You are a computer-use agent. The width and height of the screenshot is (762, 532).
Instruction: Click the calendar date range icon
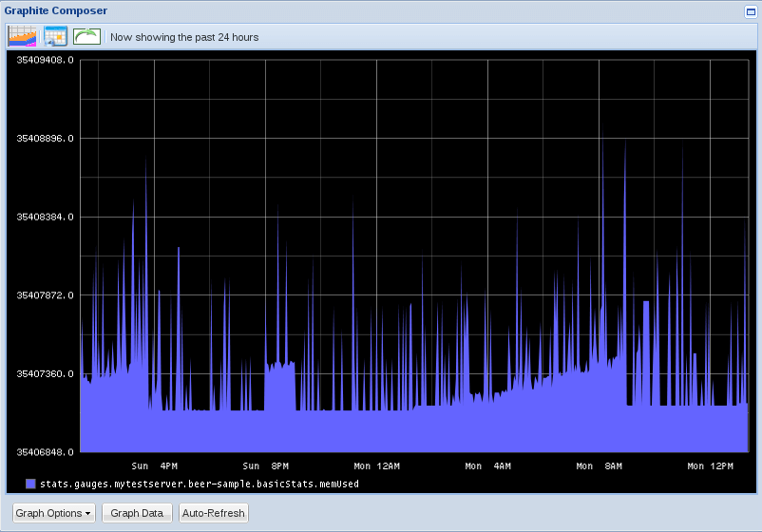point(55,37)
